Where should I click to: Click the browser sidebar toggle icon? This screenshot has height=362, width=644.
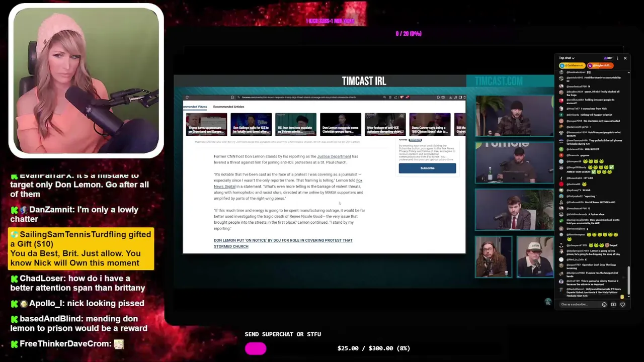click(x=460, y=97)
